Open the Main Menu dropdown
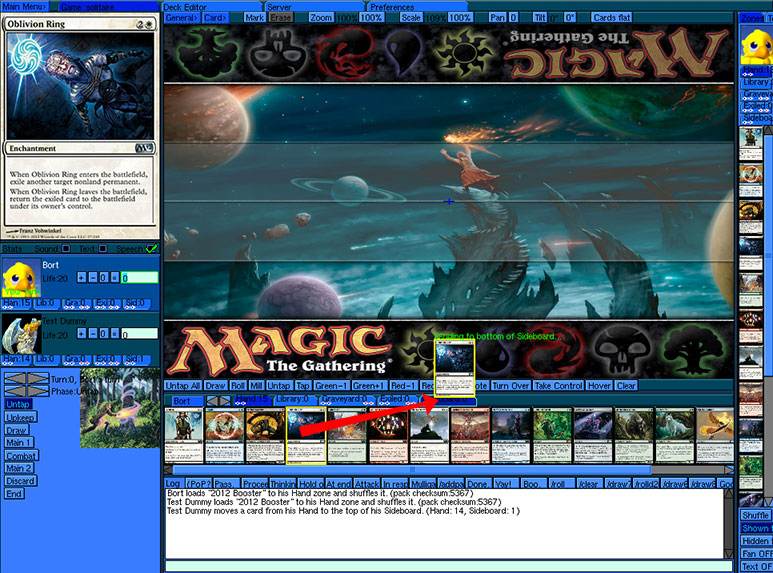The image size is (773, 573). [x=22, y=6]
